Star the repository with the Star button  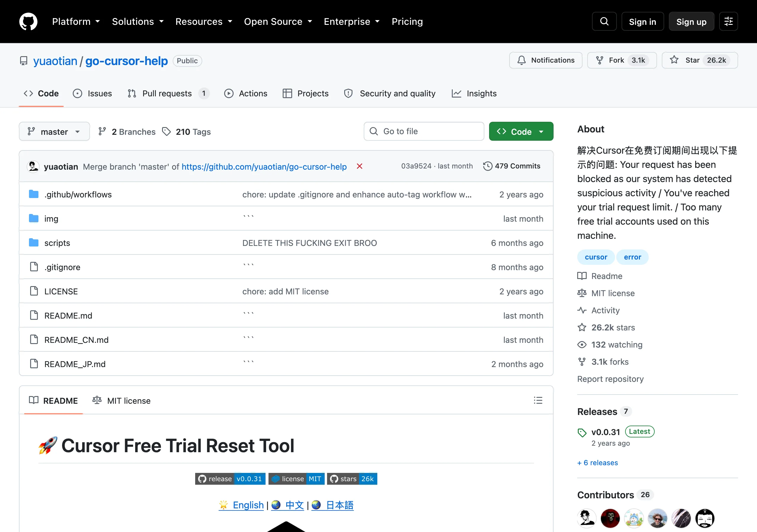pos(700,60)
